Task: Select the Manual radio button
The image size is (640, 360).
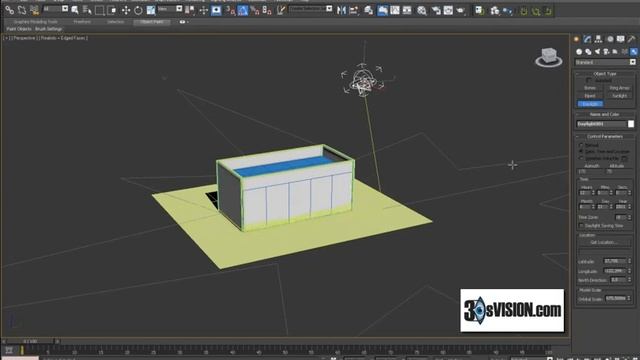Action: [x=581, y=145]
